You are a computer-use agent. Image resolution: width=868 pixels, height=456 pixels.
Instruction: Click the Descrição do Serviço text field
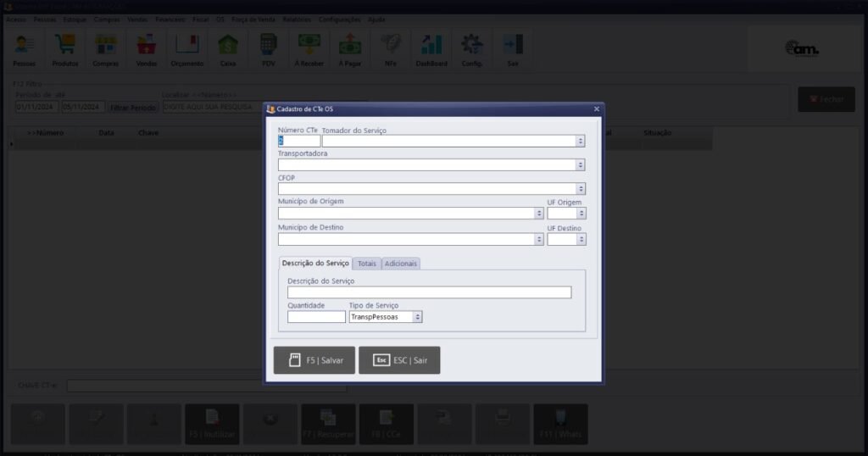click(x=429, y=292)
